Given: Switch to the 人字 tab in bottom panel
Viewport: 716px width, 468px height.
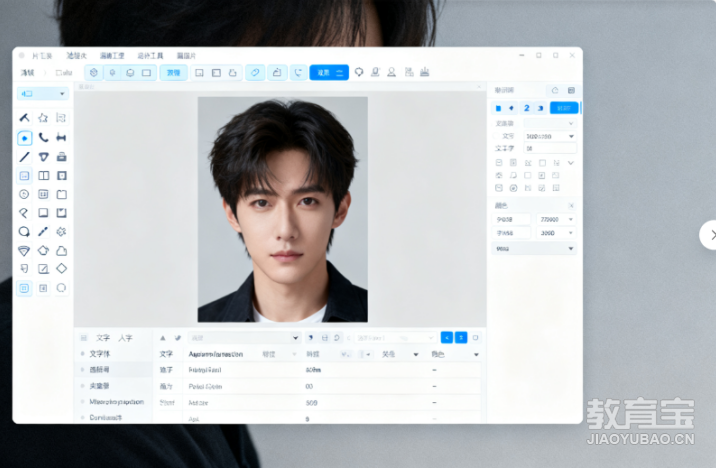Looking at the screenshot, I should [x=125, y=338].
